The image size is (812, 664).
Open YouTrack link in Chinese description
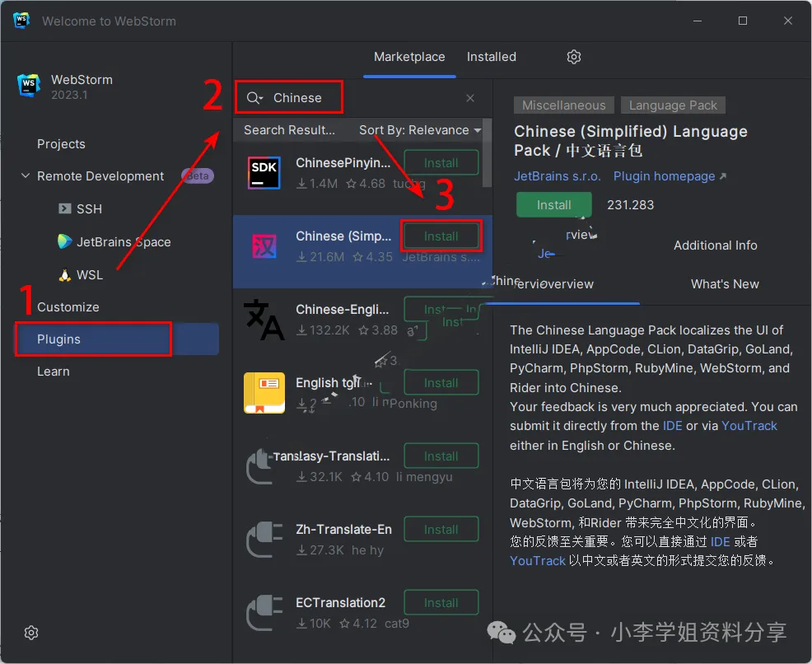click(x=538, y=561)
